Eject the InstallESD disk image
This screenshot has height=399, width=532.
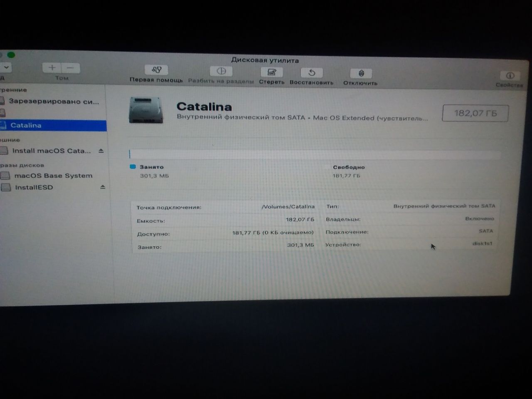[x=103, y=187]
